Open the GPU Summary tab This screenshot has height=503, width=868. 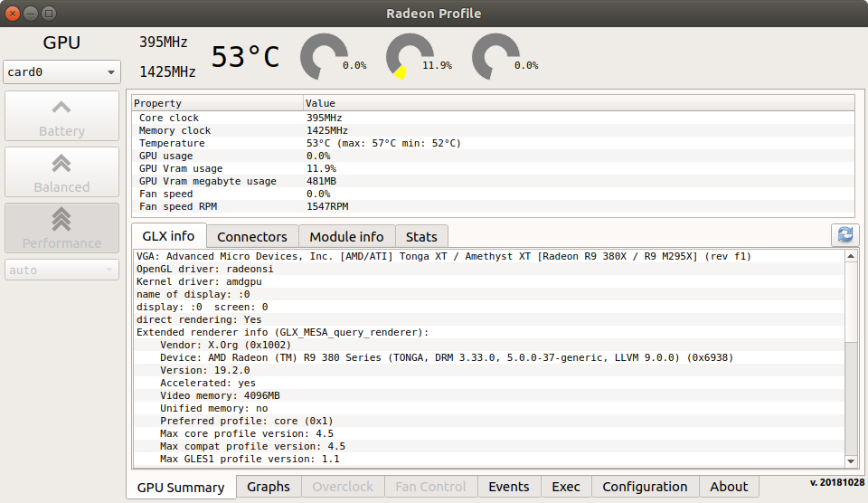[181, 487]
